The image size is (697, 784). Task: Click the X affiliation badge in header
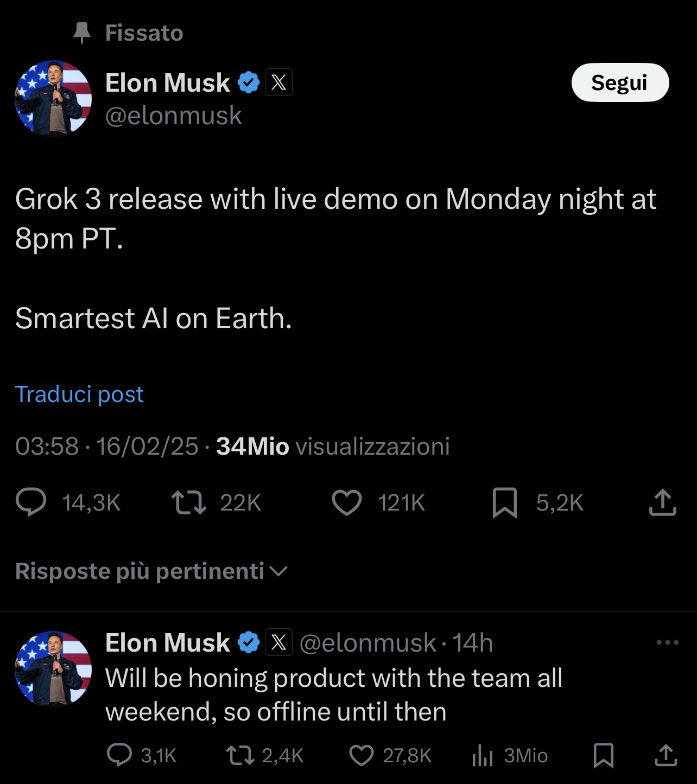click(278, 83)
